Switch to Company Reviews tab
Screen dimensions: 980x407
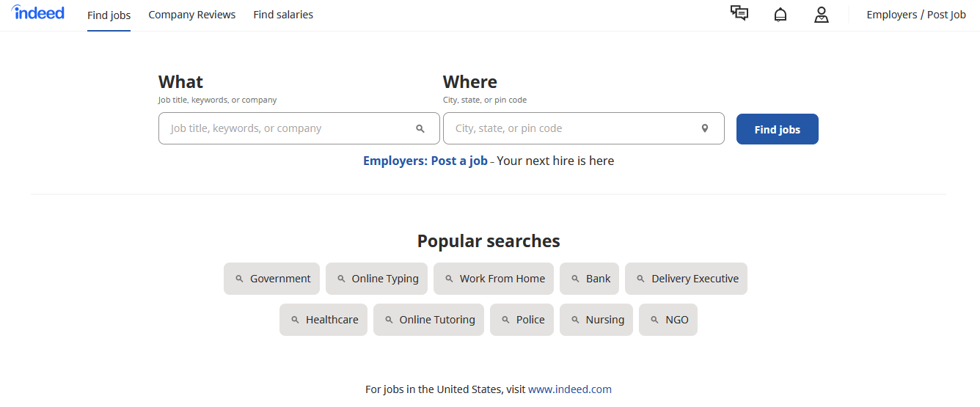pyautogui.click(x=192, y=15)
